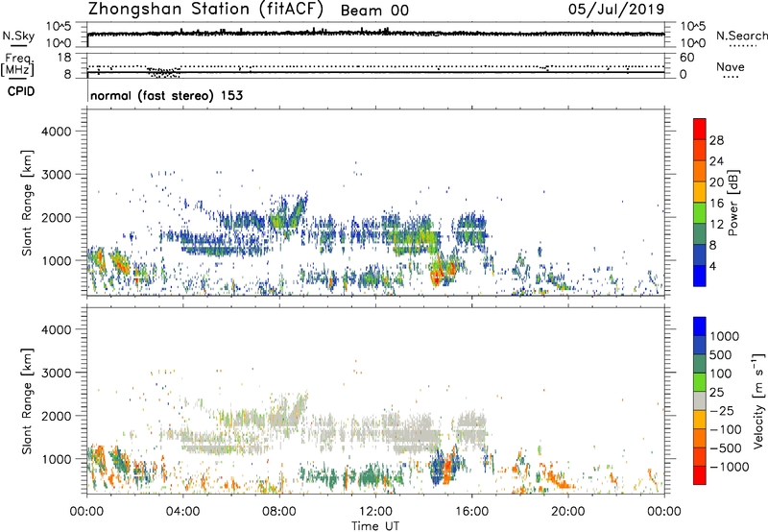
Task: Click the 12:00 time tick label
Action: (x=375, y=512)
